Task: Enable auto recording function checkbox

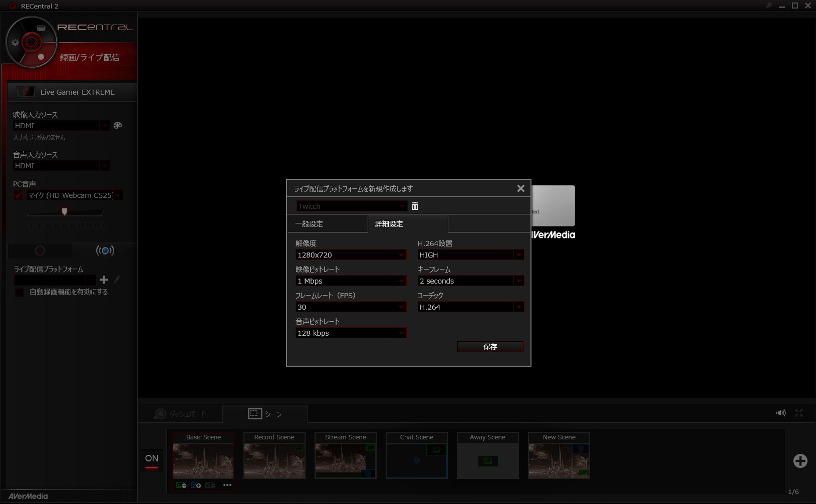Action: [19, 292]
